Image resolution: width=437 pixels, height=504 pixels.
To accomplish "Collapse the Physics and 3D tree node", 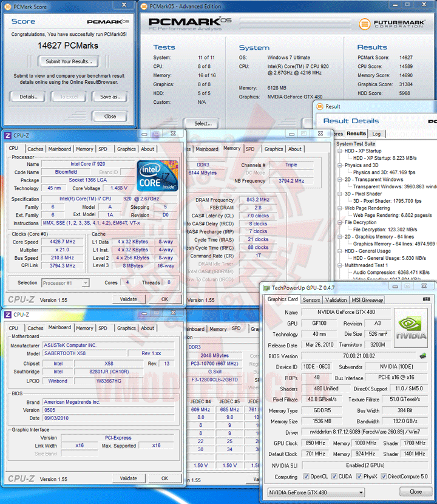I will coord(340,165).
